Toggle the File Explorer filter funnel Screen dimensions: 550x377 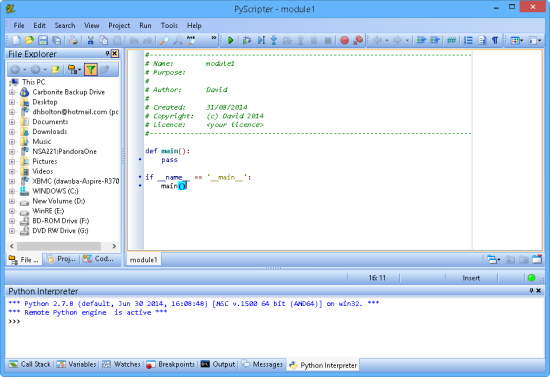[x=91, y=69]
